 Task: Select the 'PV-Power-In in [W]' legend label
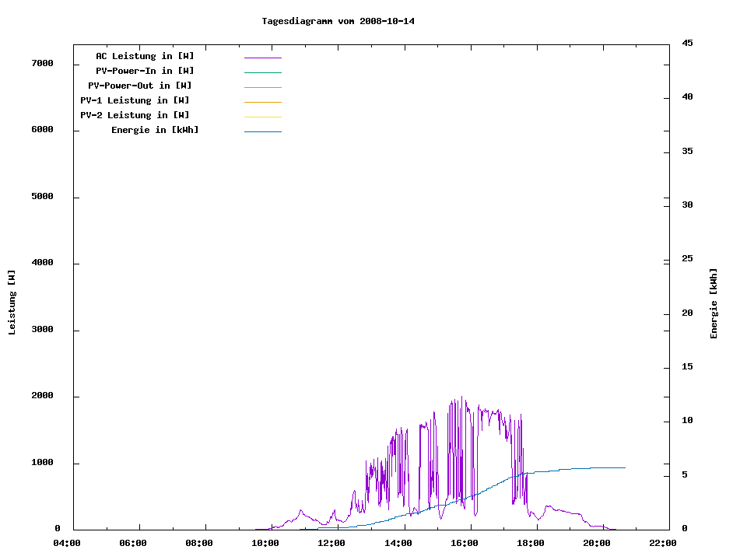(150, 71)
